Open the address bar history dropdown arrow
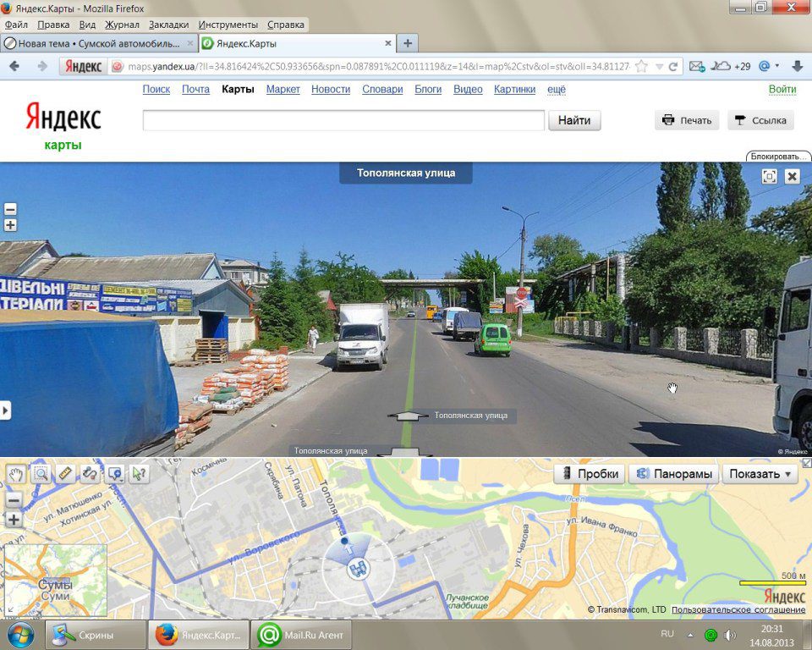This screenshot has width=812, height=650. (x=659, y=66)
